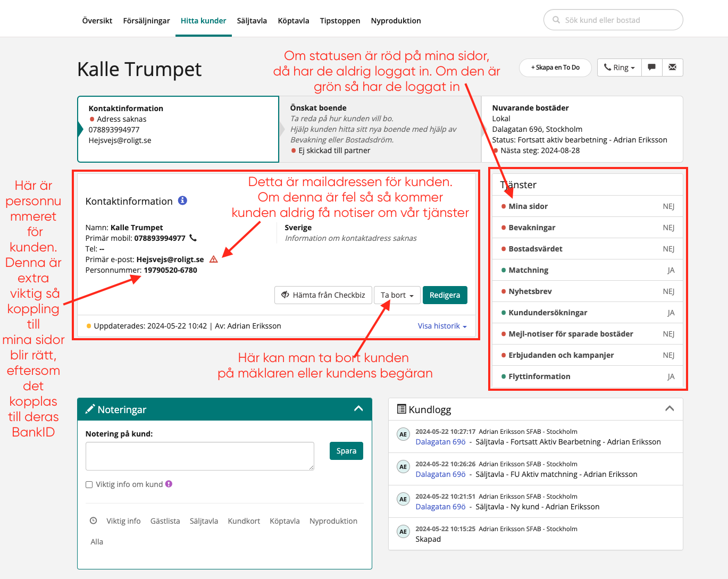Expand Visa historik
Image resolution: width=728 pixels, height=579 pixels.
click(x=442, y=326)
